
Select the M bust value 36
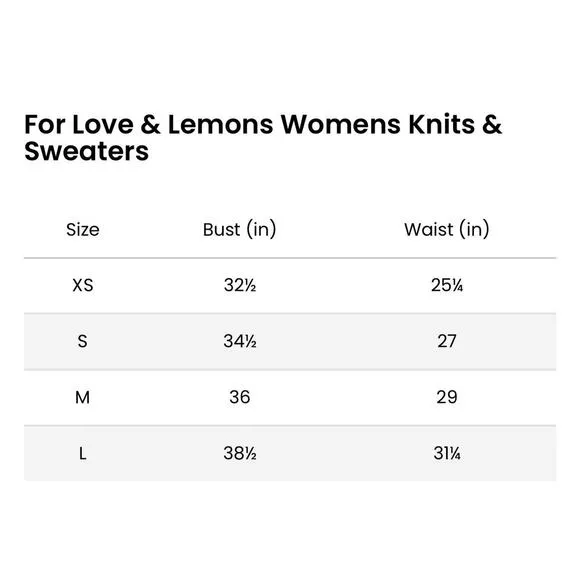240,397
